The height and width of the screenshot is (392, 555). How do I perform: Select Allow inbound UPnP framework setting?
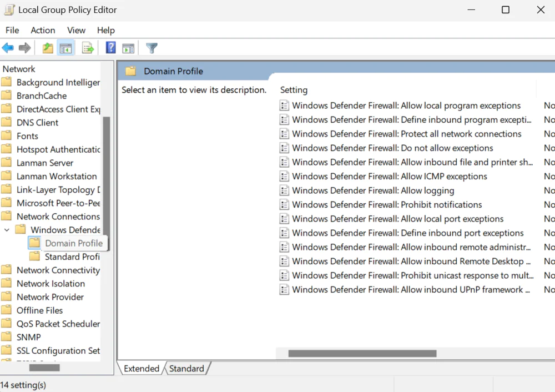click(411, 290)
